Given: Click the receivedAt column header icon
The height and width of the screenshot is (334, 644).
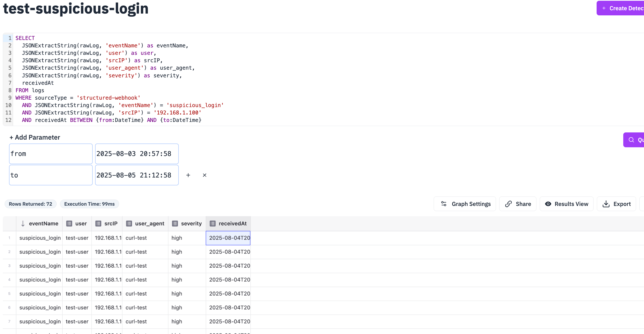Looking at the screenshot, I should pos(212,223).
